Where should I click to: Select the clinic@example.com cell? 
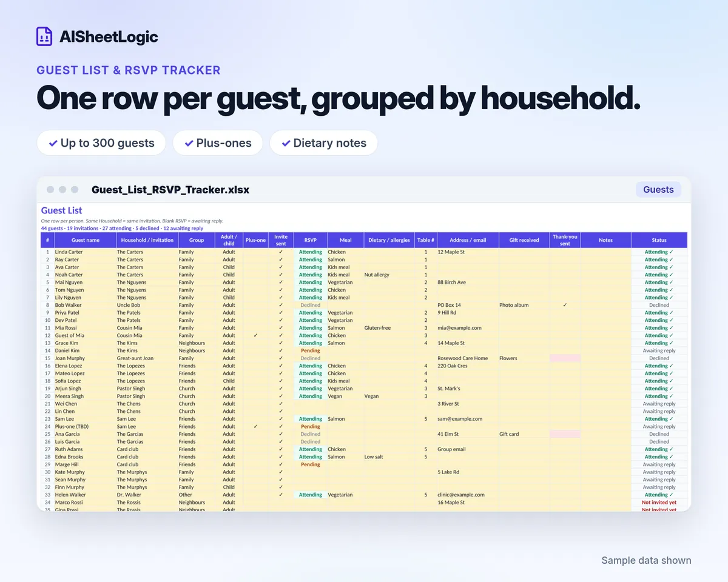[468, 495]
